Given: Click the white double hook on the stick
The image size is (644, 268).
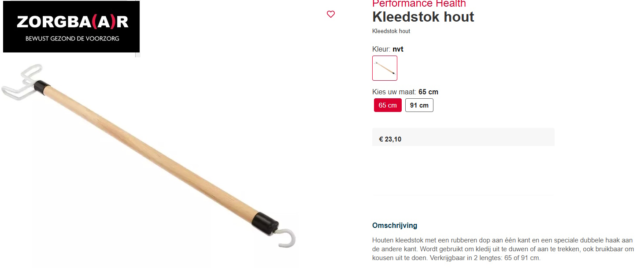Looking at the screenshot, I should pyautogui.click(x=21, y=83).
